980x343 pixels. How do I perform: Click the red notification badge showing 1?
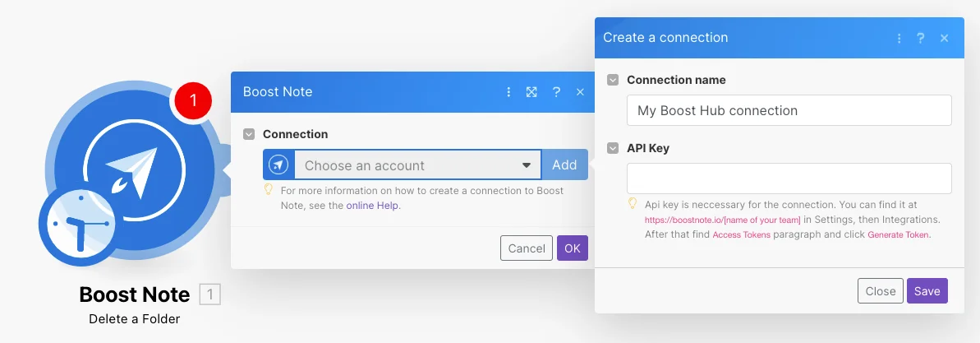point(192,100)
